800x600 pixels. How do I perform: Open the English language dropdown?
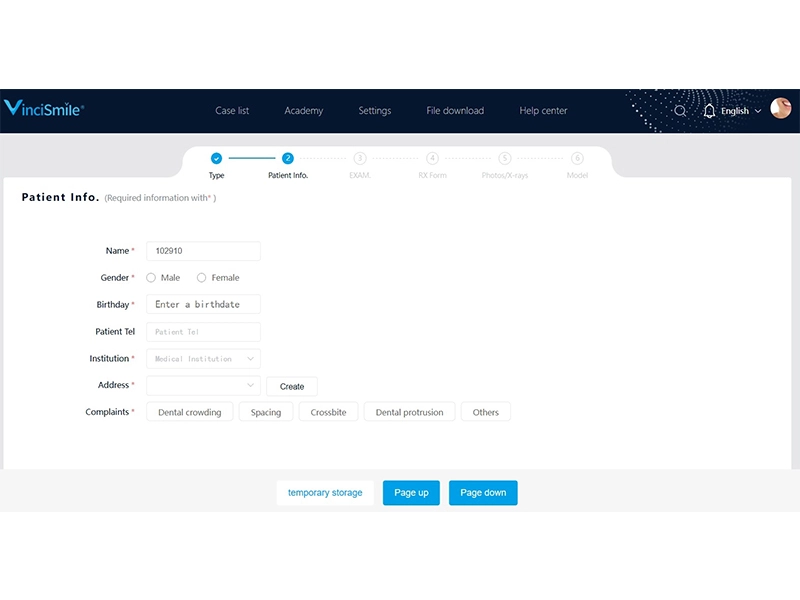pos(741,111)
